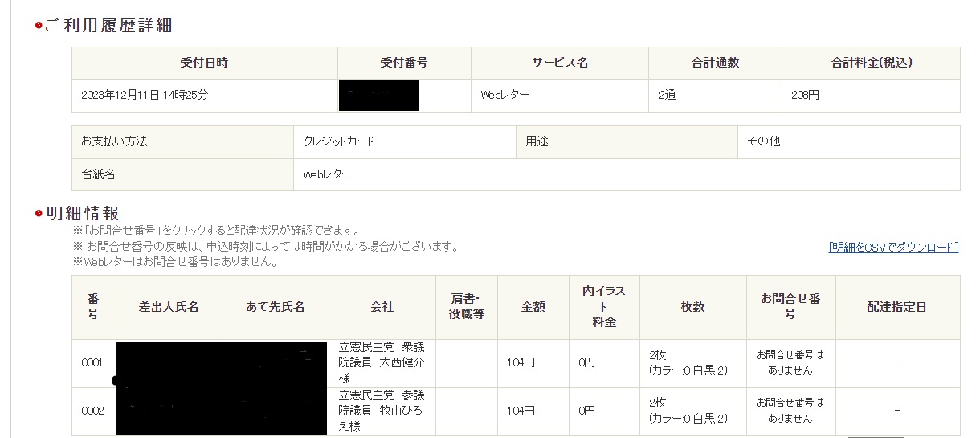Click the あて先氏名 column header
The image size is (980, 438).
[276, 307]
